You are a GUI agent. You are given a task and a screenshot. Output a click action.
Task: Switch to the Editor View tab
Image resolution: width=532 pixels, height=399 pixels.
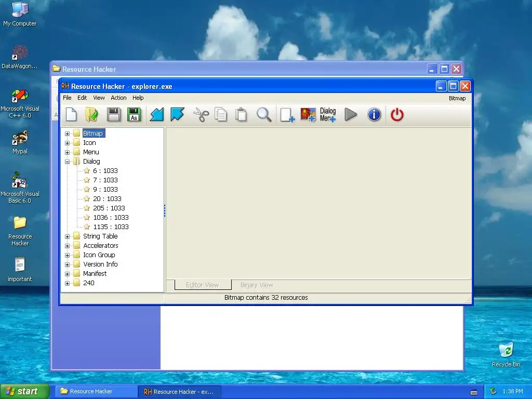point(203,285)
